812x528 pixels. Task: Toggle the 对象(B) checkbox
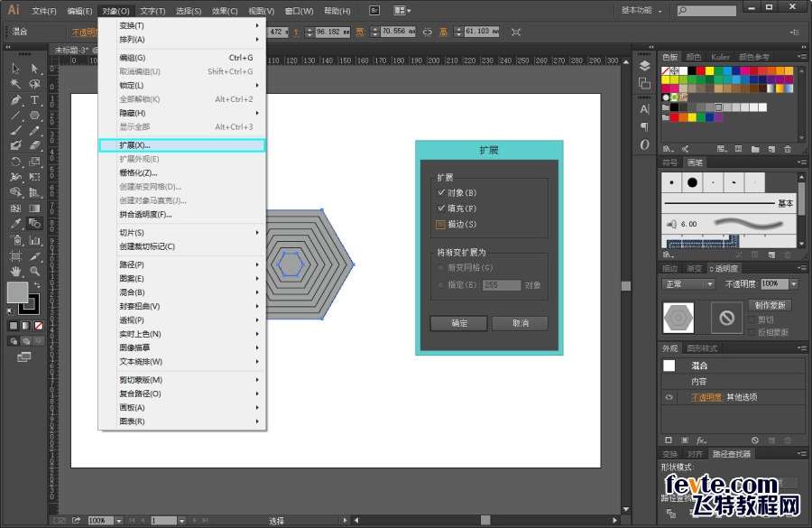tap(440, 192)
